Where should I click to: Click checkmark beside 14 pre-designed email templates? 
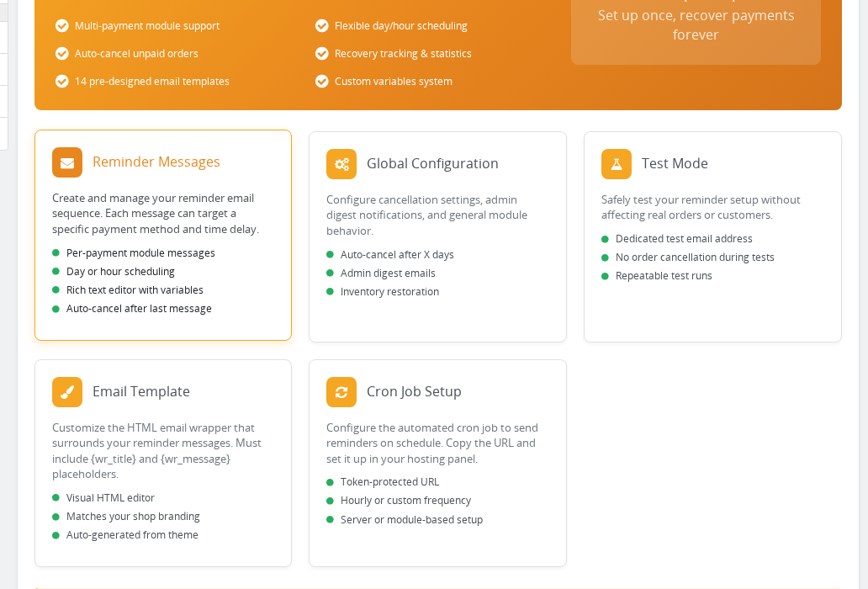62,82
